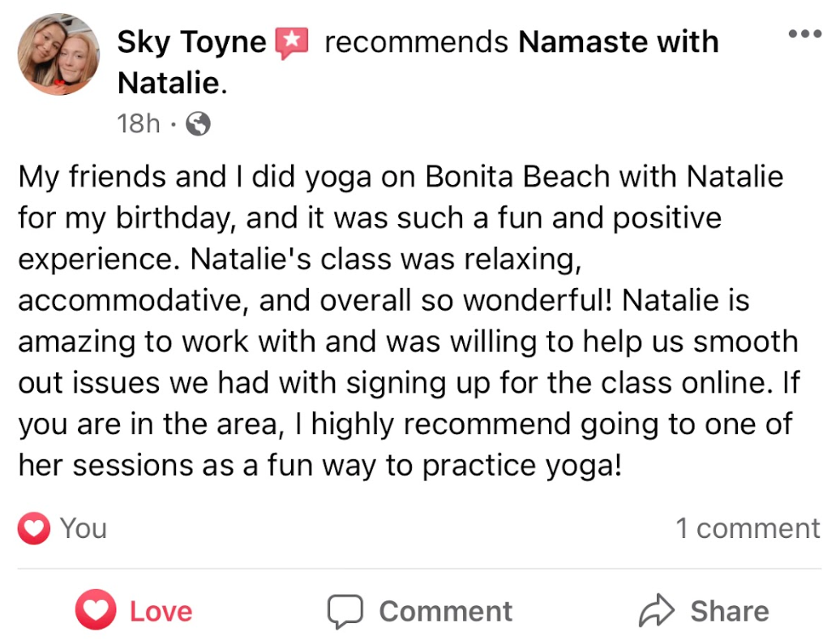
Task: Open the three-dot post options menu
Action: (x=804, y=35)
